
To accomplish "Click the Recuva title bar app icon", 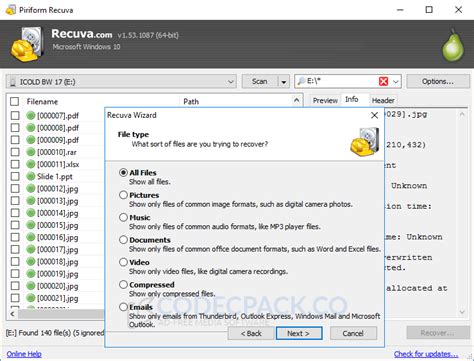I will 11,10.
